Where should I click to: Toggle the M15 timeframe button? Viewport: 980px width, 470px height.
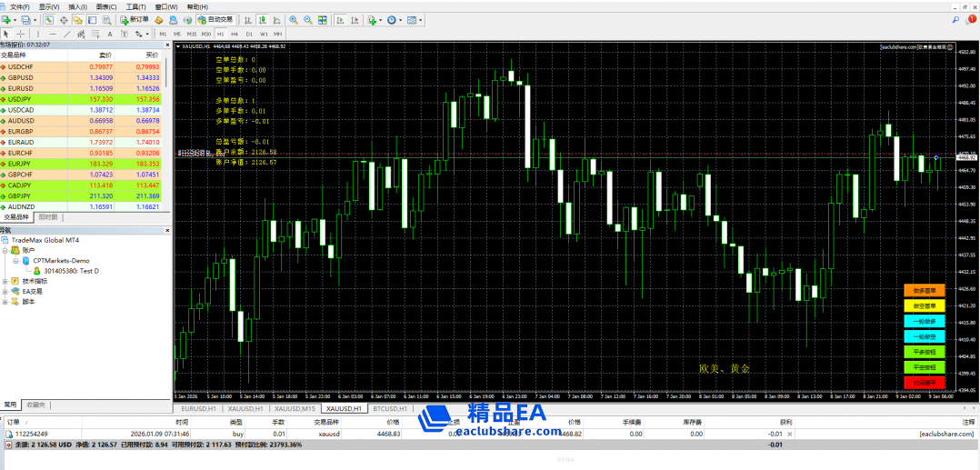[191, 34]
